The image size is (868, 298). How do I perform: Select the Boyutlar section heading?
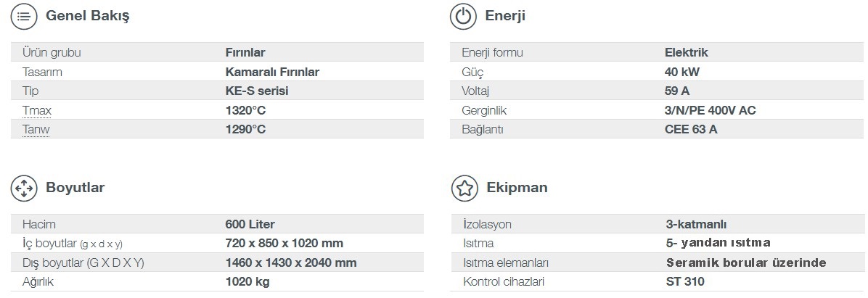[75, 187]
